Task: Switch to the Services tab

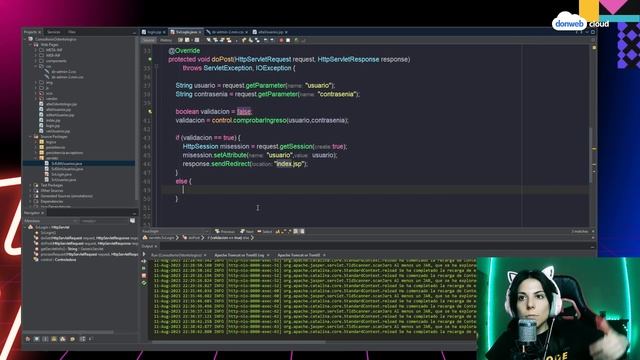Action: (53, 32)
